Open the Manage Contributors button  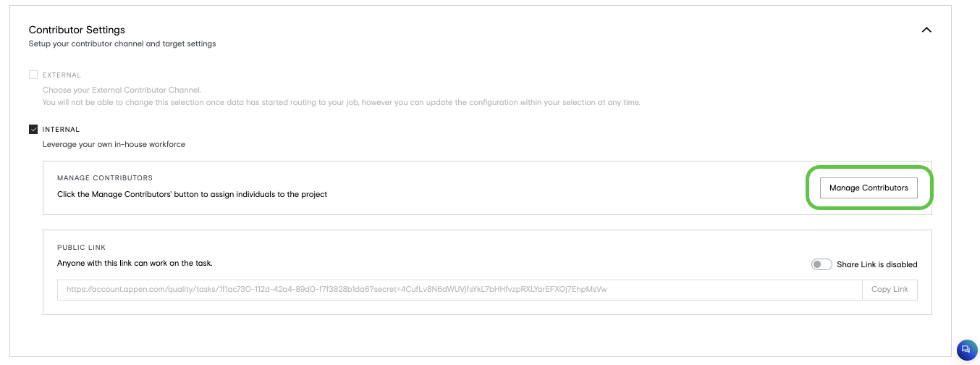click(869, 188)
